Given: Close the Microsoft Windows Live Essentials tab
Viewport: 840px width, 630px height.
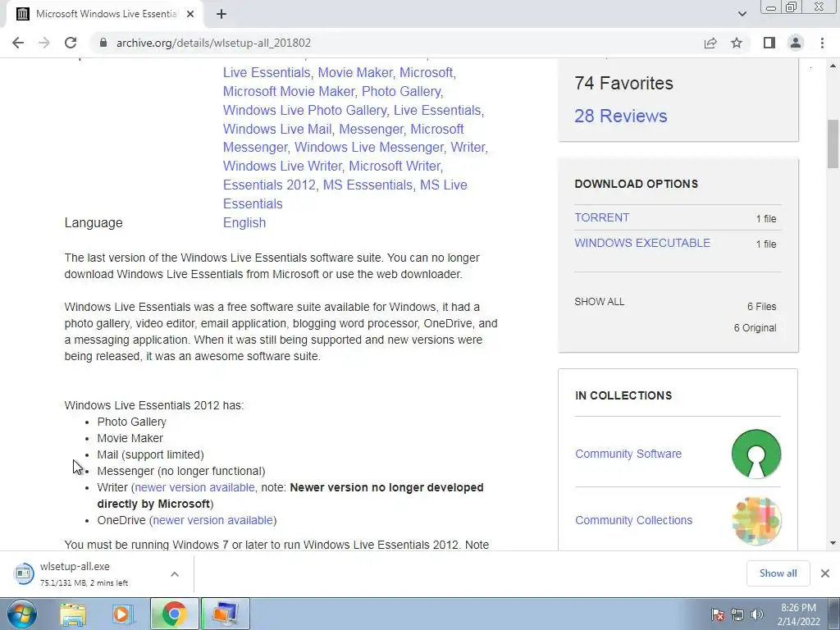Looking at the screenshot, I should (190, 14).
